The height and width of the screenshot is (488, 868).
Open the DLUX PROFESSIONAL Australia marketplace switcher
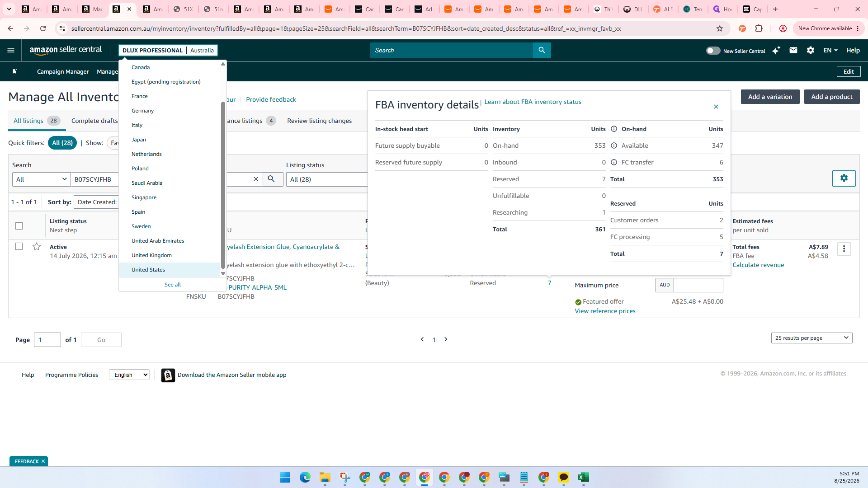click(168, 50)
